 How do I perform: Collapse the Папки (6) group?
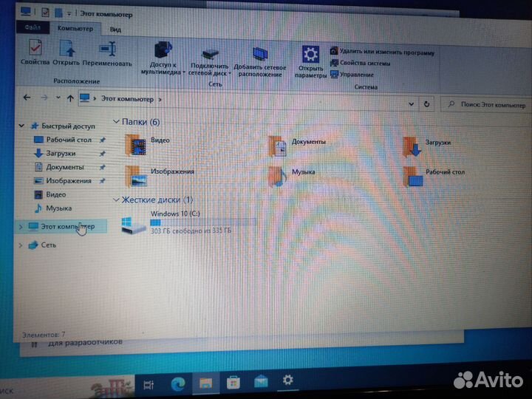(116, 121)
